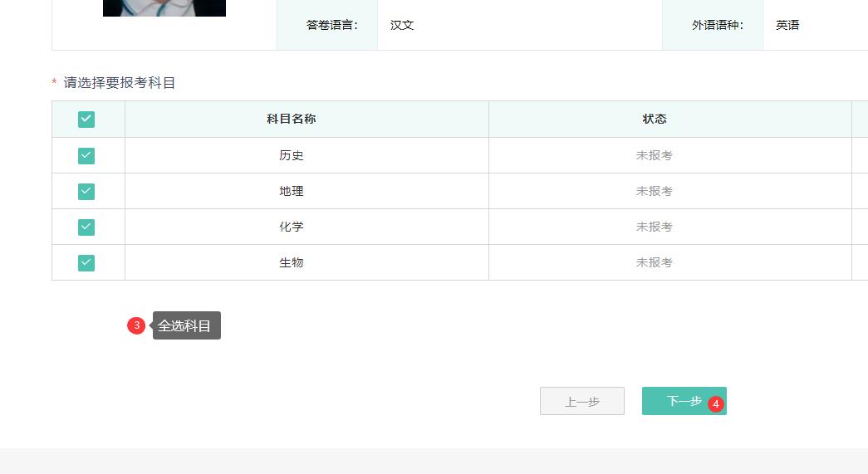Select the 化学 subject name cell
The height and width of the screenshot is (474, 868).
click(291, 227)
